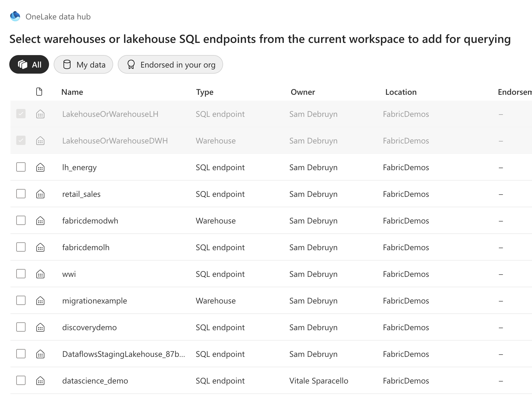Select the wwi SQL endpoint checkbox
This screenshot has height=407, width=532.
[21, 274]
